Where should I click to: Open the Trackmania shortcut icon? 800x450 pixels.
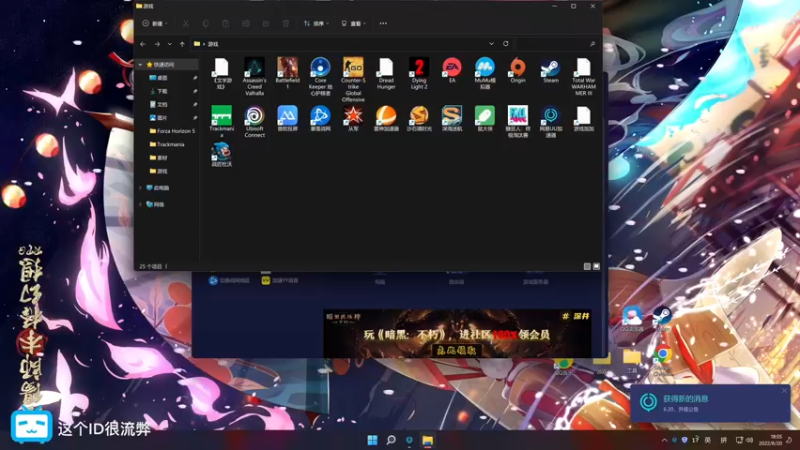pyautogui.click(x=221, y=115)
